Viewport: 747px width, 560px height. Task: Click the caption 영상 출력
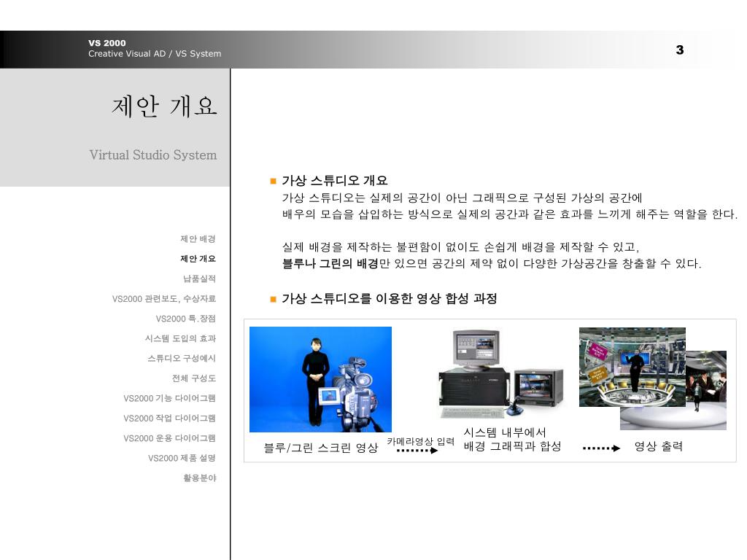[x=659, y=446]
